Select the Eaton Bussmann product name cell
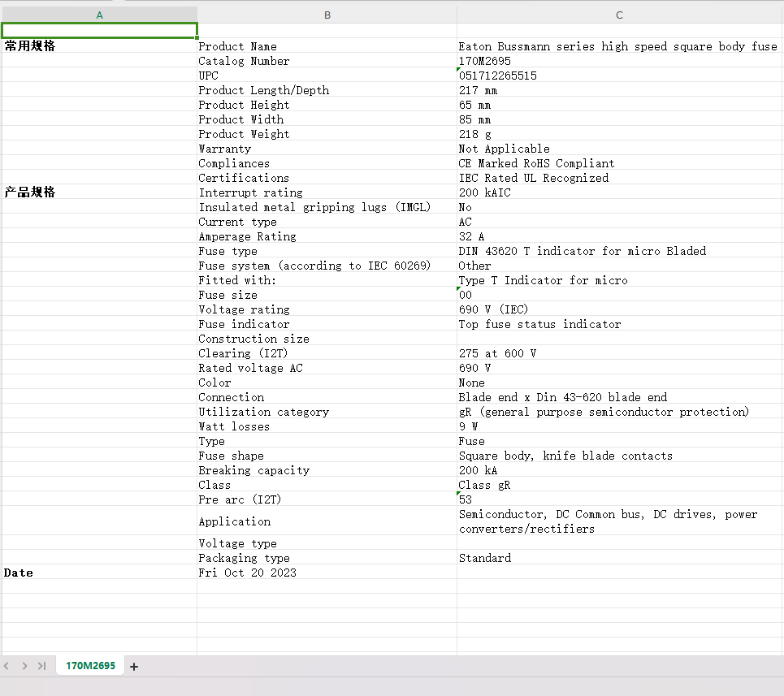Viewport: 784px width, 696px height. [620, 46]
